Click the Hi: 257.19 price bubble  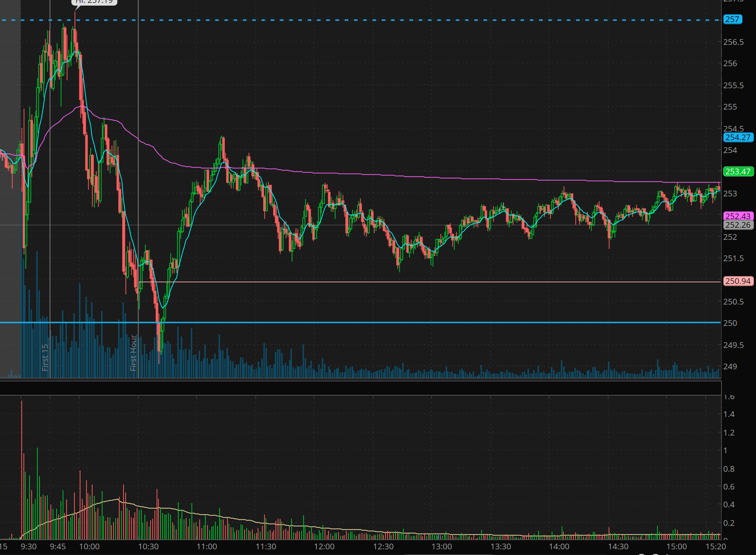coord(94,2)
